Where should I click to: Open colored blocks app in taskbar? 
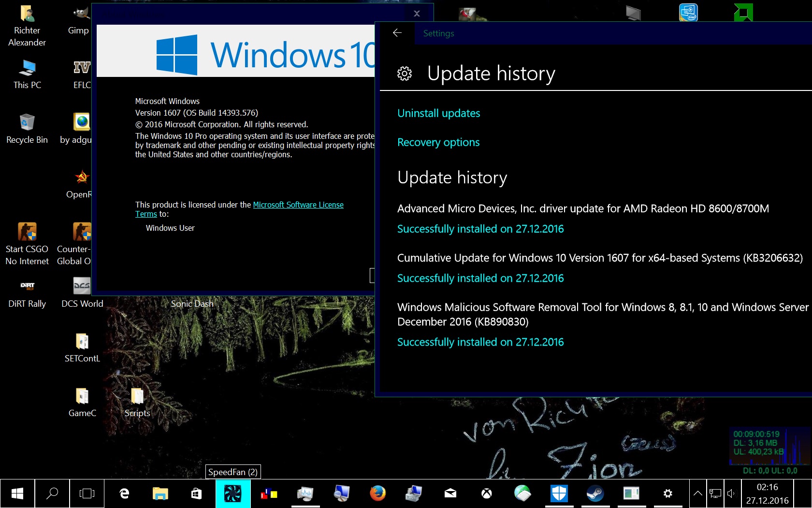[269, 493]
